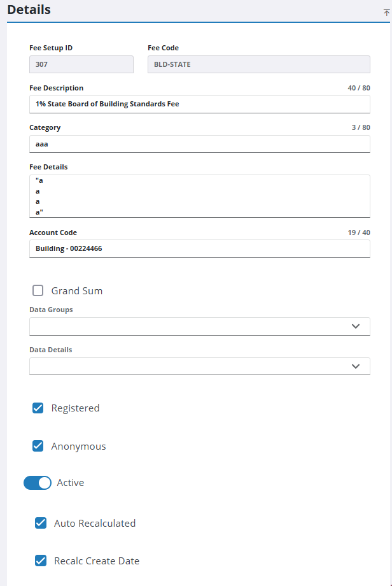The image size is (392, 586).
Task: Click the Grand Sum label text
Action: pyautogui.click(x=77, y=291)
